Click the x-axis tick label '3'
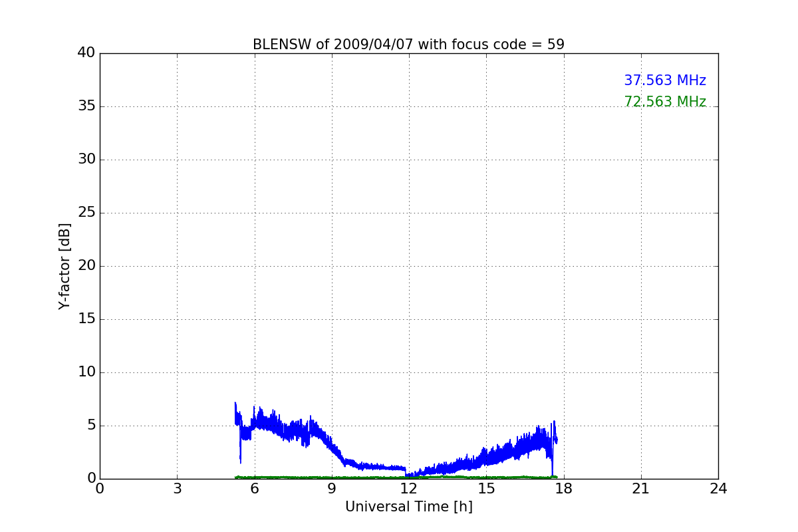 [177, 489]
